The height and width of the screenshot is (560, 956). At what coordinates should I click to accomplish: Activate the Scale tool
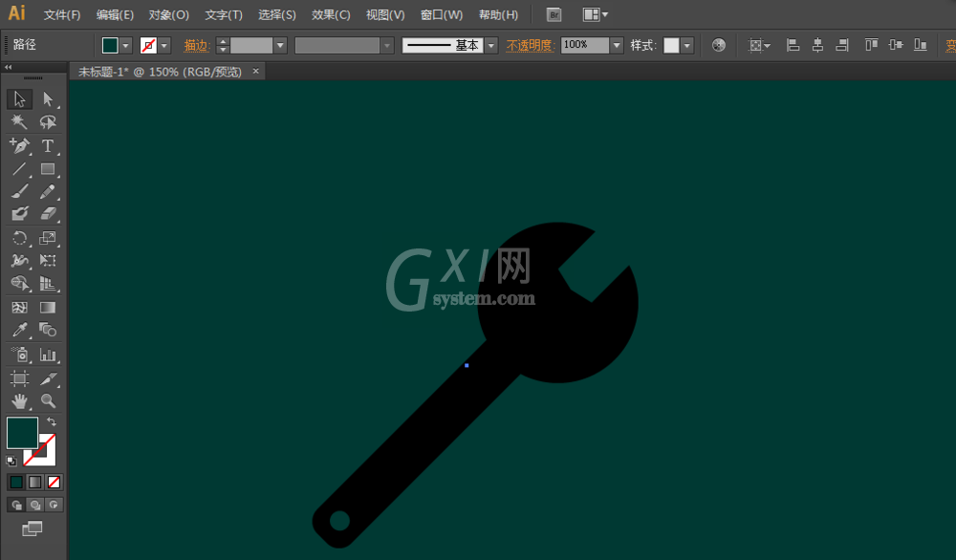click(x=48, y=238)
